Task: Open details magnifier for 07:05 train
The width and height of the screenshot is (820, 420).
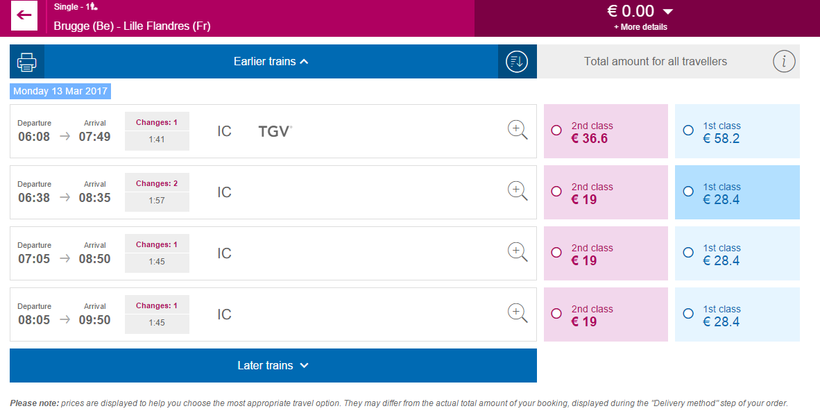Action: [x=517, y=252]
